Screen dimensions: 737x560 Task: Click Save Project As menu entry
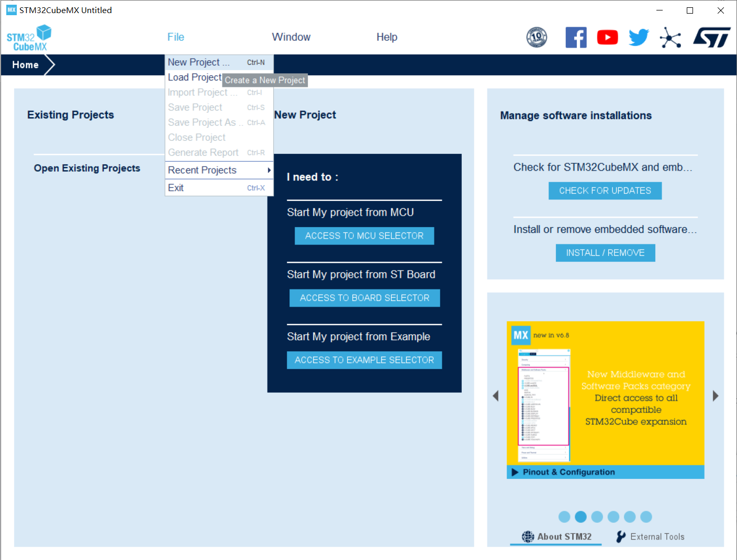(219, 122)
